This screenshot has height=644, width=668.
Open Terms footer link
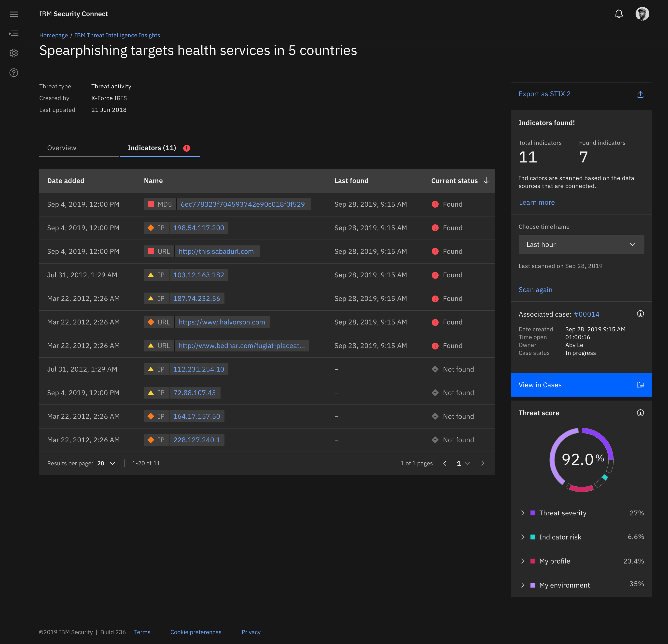point(142,632)
